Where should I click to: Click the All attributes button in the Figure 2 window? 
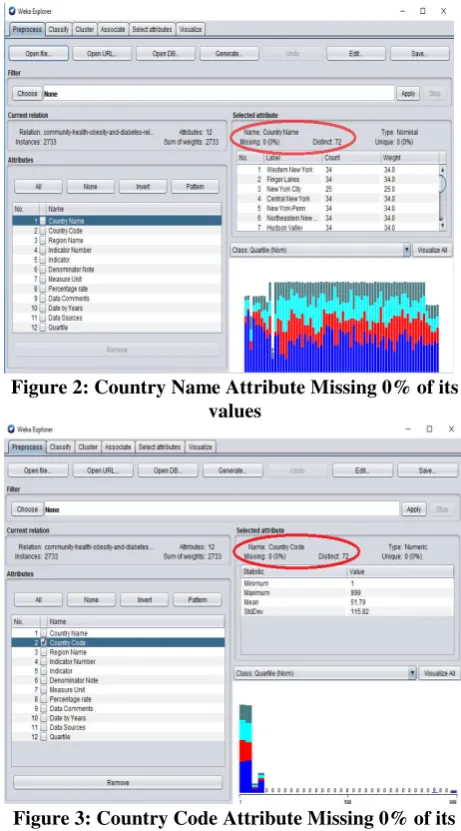pyautogui.click(x=38, y=187)
